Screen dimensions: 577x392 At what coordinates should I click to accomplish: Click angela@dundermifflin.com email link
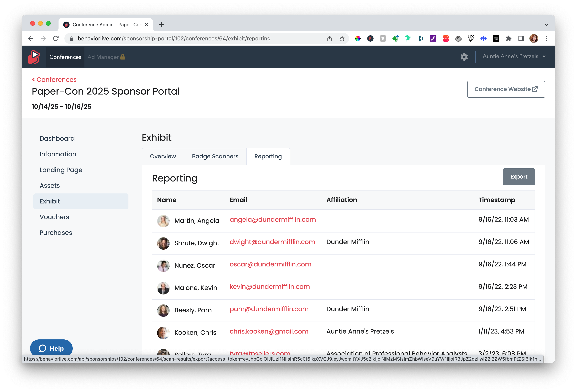coord(272,220)
